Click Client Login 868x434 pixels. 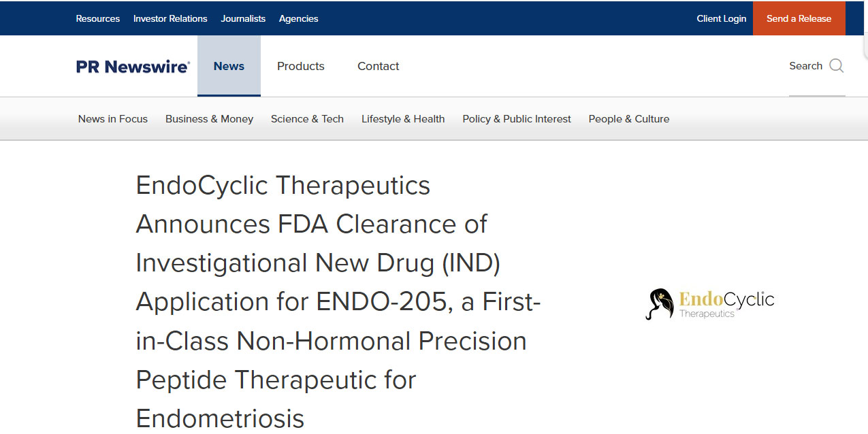[721, 18]
